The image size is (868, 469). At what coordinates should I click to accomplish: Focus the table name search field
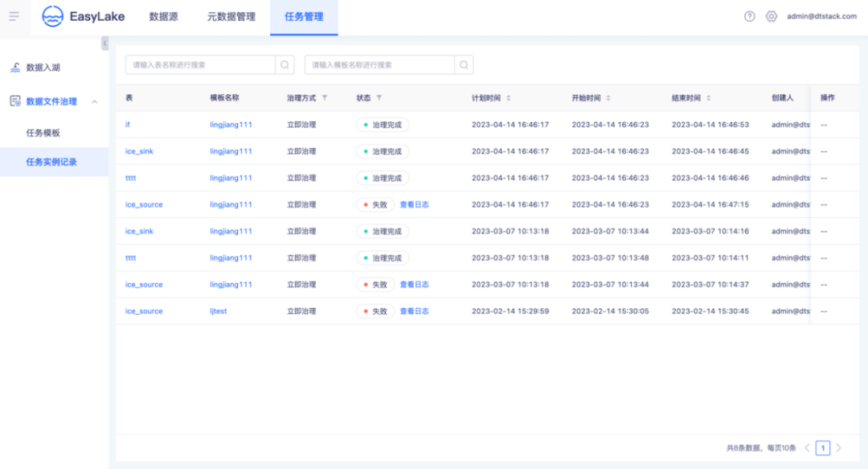[x=200, y=65]
